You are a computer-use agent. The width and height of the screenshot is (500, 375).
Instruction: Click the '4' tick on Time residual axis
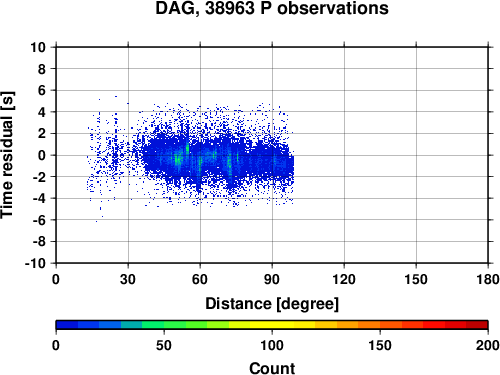click(x=42, y=112)
